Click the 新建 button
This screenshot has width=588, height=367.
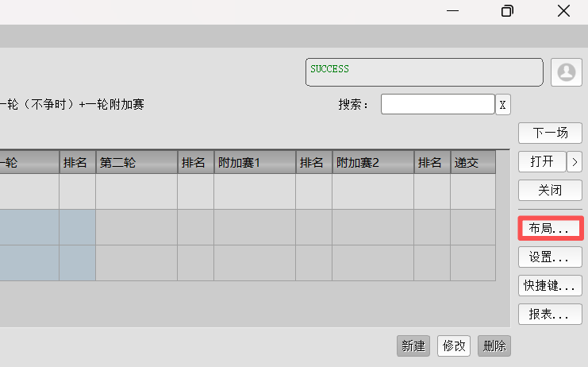tap(413, 346)
